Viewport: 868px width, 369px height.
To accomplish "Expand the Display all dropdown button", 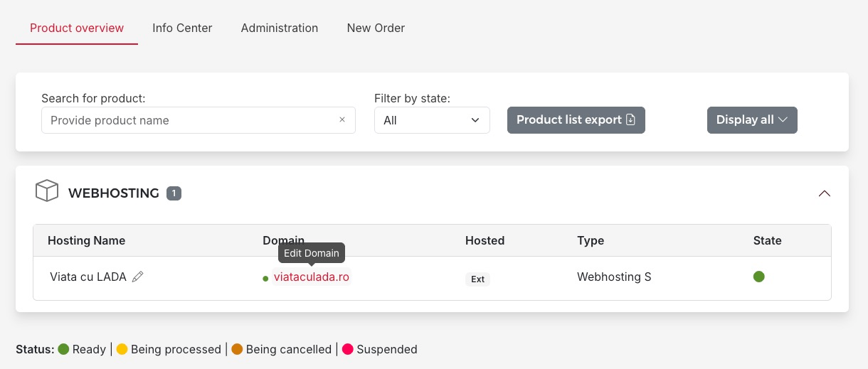I will click(x=751, y=119).
